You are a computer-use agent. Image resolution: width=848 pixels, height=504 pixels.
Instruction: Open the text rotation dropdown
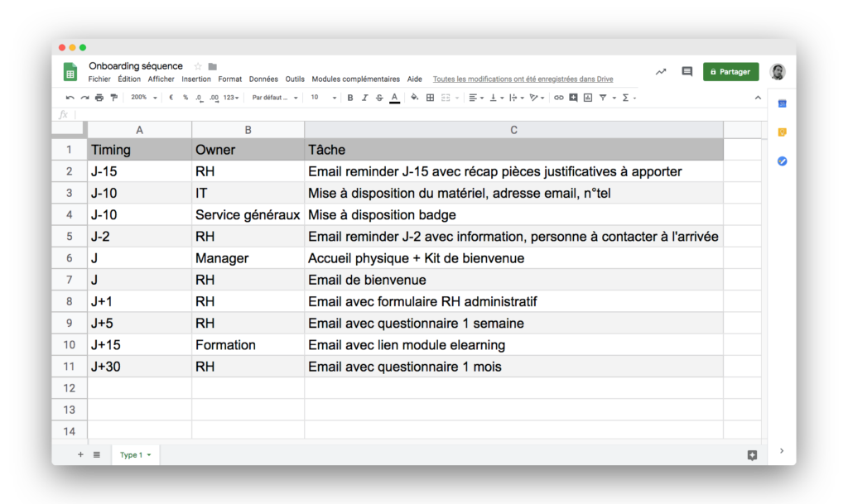pos(537,98)
